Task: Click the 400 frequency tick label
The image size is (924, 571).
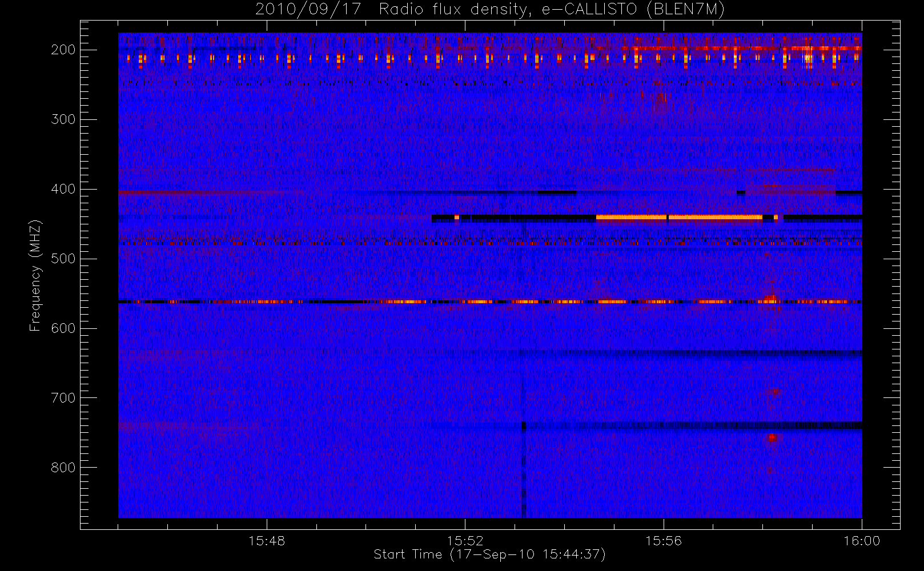Action: [63, 189]
